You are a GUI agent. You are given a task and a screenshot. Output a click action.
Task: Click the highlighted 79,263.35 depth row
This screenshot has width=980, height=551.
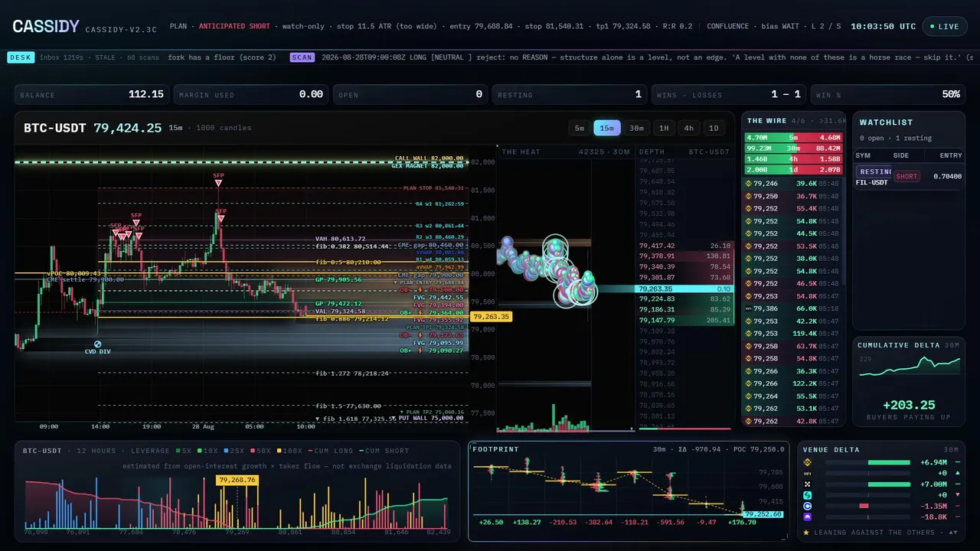click(684, 289)
